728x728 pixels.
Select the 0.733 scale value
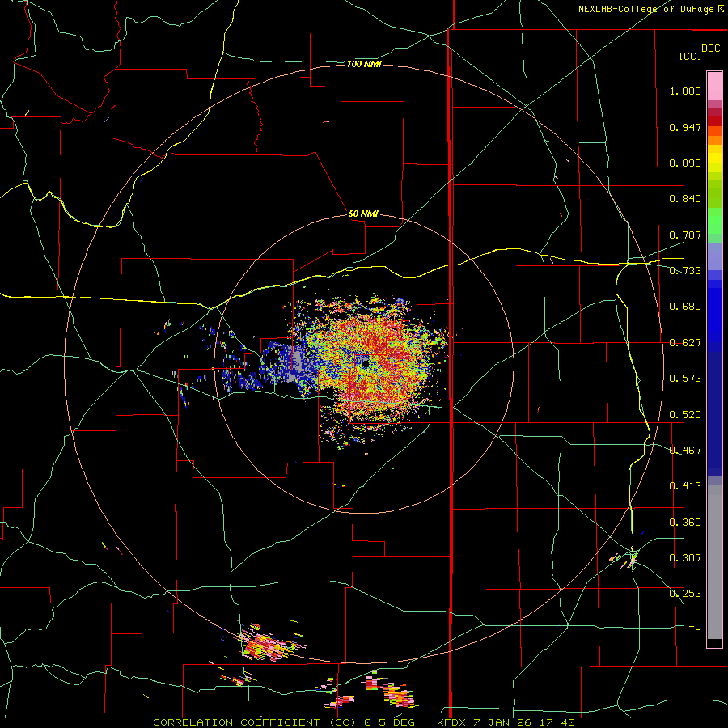685,271
